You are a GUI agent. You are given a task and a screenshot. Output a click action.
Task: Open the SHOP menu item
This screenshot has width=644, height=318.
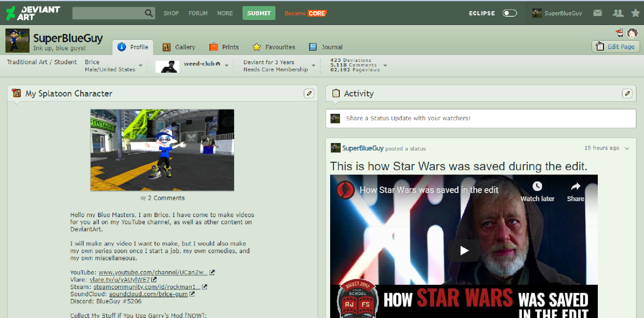pyautogui.click(x=171, y=13)
